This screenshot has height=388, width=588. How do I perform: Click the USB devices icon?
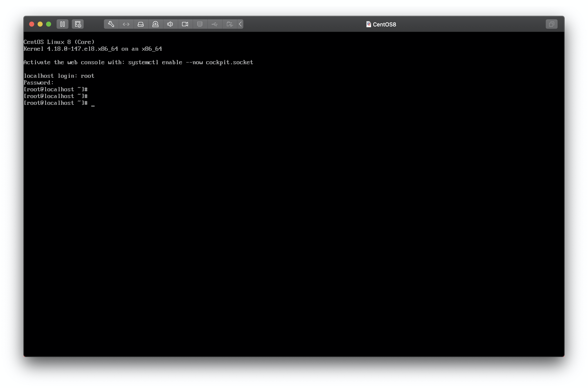(215, 24)
